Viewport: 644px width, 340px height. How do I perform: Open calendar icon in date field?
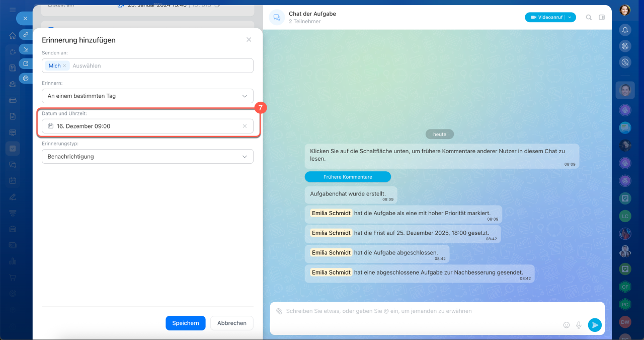pyautogui.click(x=51, y=126)
